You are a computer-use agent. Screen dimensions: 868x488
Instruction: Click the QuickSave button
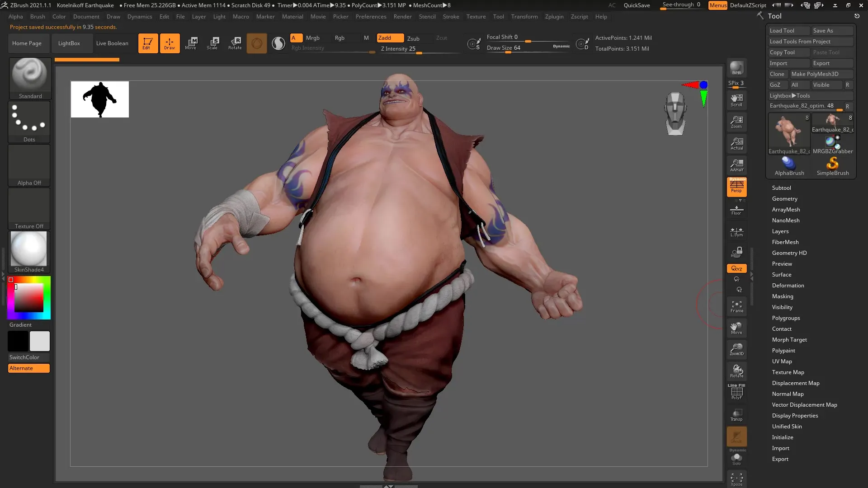coord(637,5)
